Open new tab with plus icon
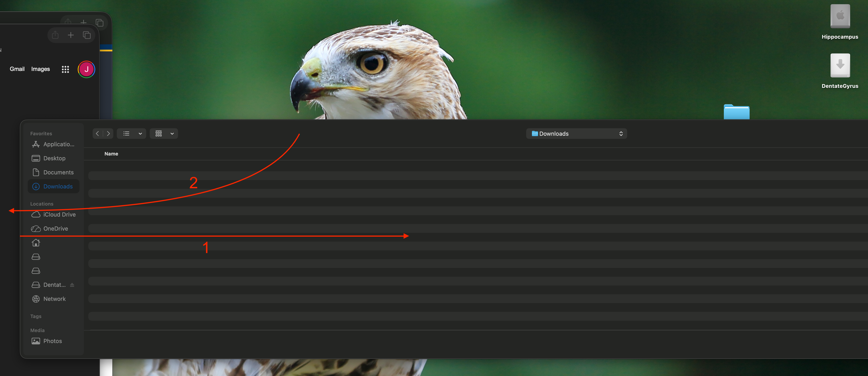Viewport: 868px width, 376px height. 71,35
